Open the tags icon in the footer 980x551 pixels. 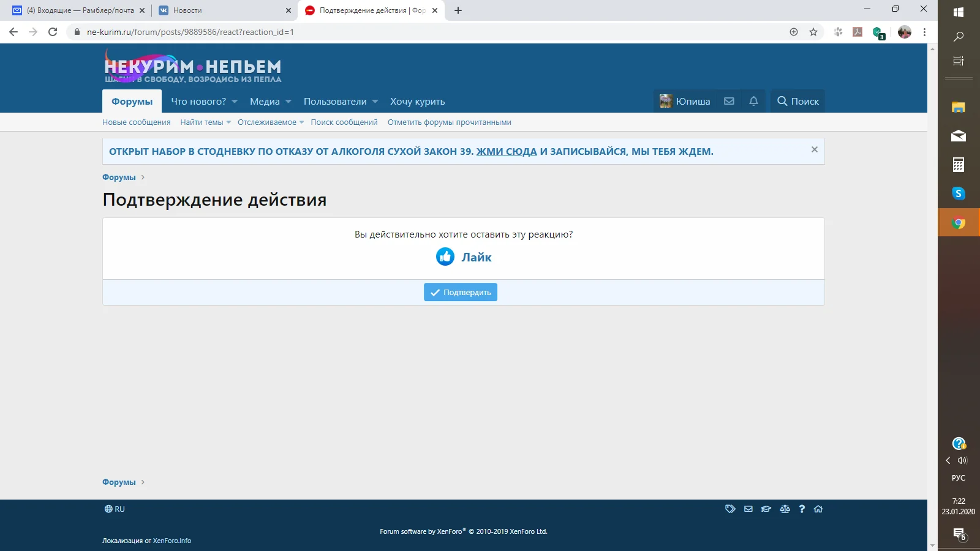click(730, 509)
